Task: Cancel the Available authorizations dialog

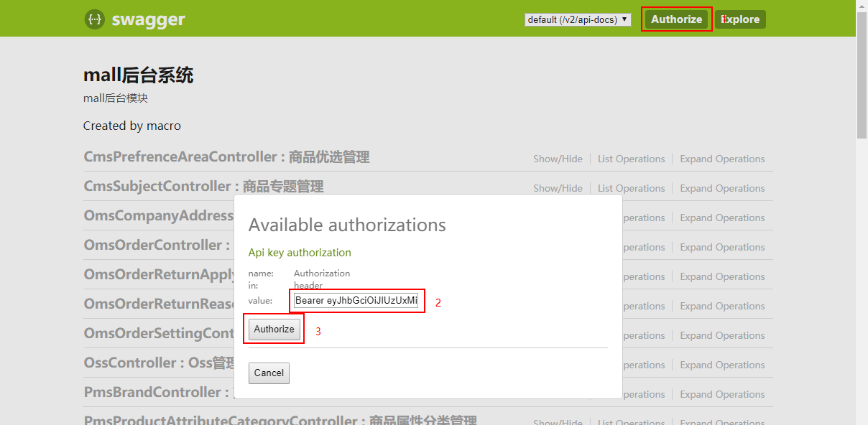Action: 269,373
